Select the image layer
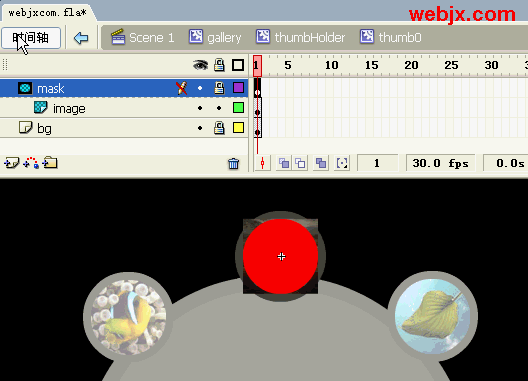 124,108
